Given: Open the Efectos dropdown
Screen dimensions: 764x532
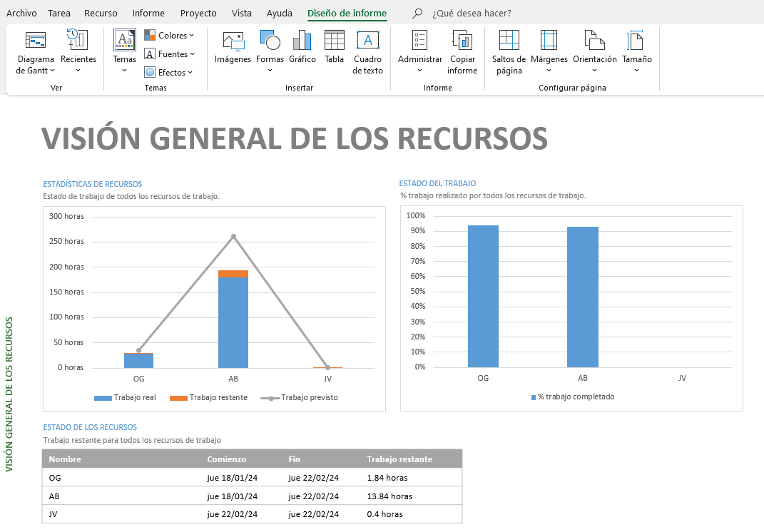Looking at the screenshot, I should (x=169, y=73).
